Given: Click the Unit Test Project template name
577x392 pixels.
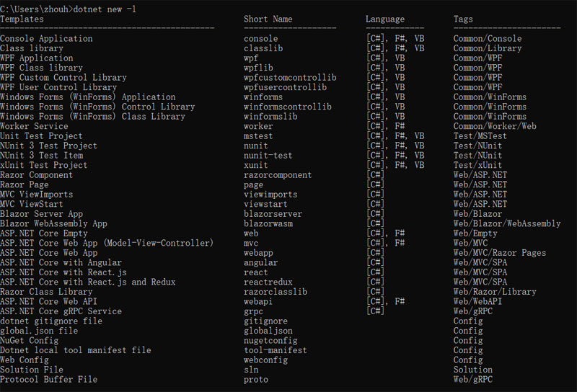Looking at the screenshot, I should pos(41,136).
